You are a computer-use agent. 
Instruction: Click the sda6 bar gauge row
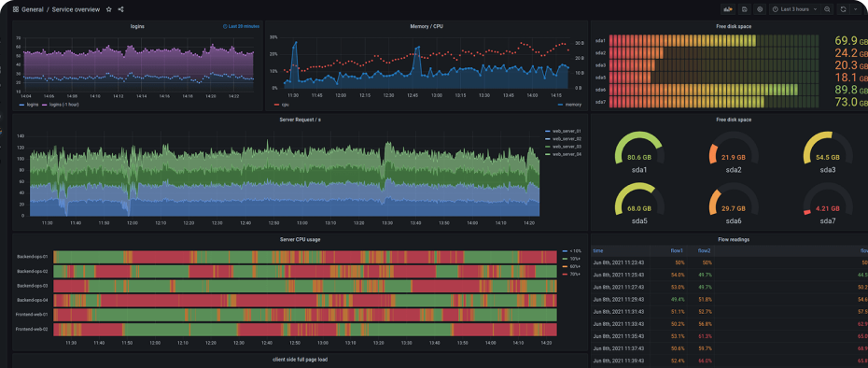pos(714,90)
